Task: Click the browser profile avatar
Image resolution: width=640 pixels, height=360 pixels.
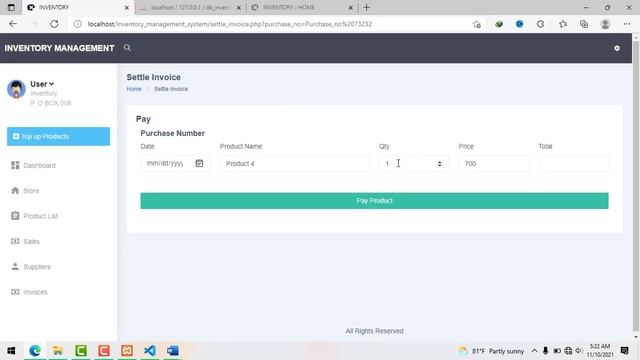Action: coord(605,24)
